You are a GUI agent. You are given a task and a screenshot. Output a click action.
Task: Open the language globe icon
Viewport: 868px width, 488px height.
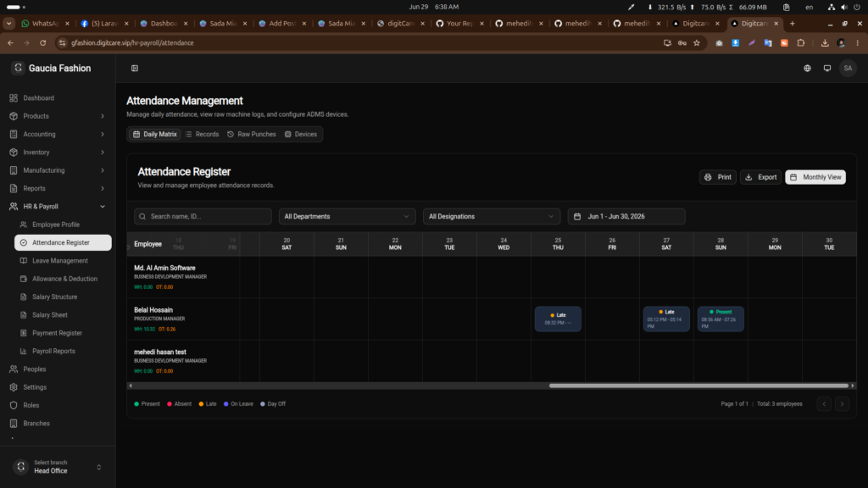807,68
